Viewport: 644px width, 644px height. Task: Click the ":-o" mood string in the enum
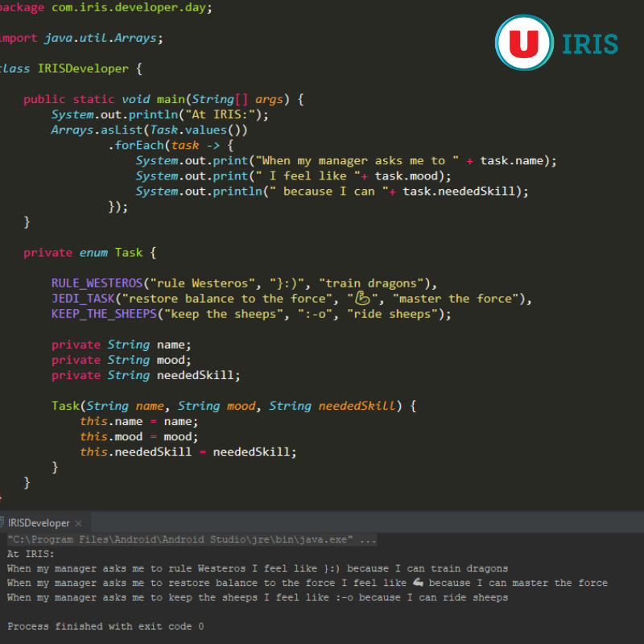point(316,314)
